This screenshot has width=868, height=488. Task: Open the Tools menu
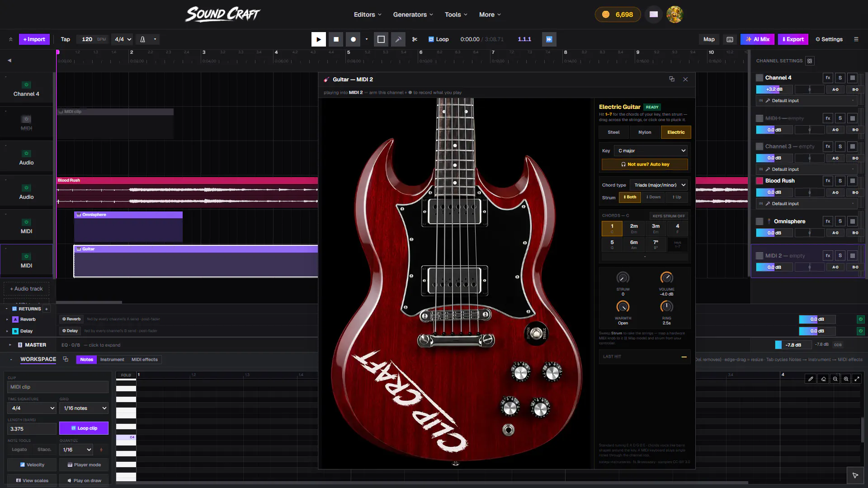point(456,14)
